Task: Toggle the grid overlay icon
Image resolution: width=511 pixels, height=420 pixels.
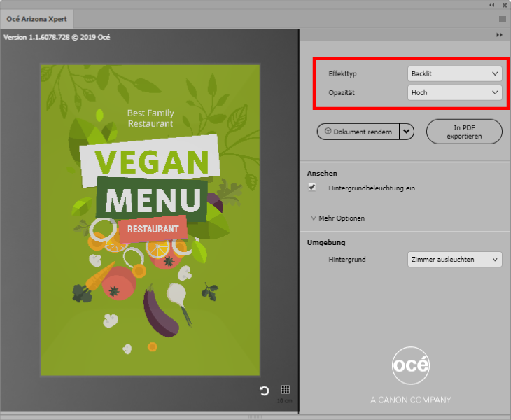Action: click(285, 389)
